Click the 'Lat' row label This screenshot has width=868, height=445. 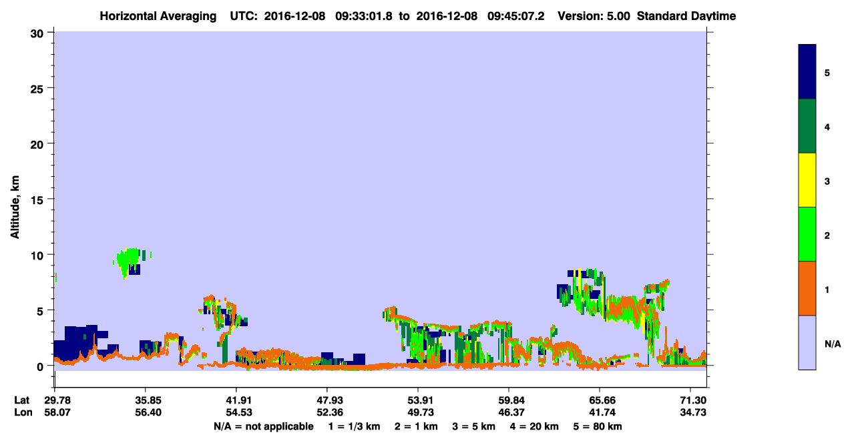(21, 400)
